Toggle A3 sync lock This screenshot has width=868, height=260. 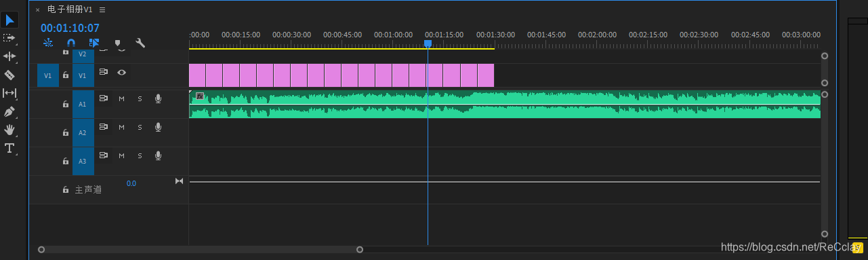(104, 155)
